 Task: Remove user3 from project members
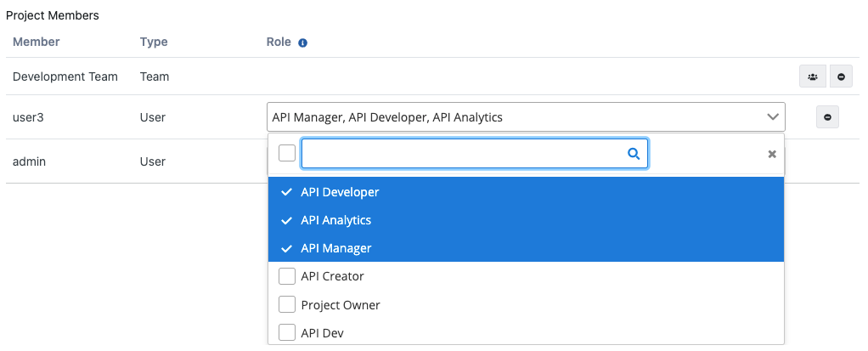pos(827,117)
